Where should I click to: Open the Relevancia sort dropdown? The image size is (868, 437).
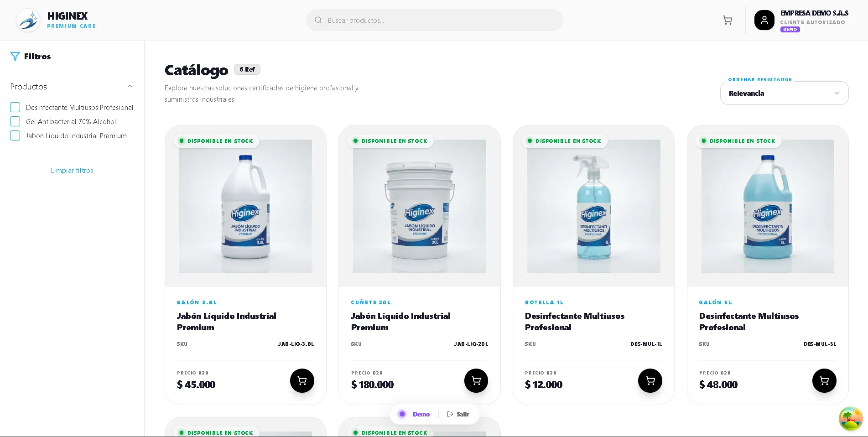(784, 93)
